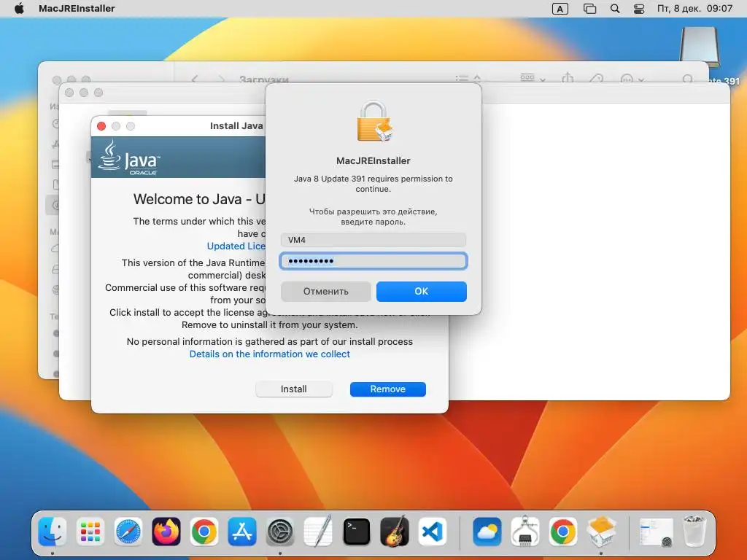The image size is (747, 560).
Task: Click the Finder back arrow in Загрузки window
Action: point(194,79)
